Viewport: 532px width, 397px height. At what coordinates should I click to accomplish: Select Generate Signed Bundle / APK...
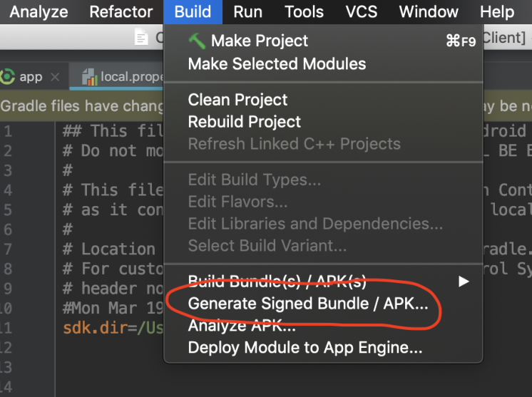tap(308, 304)
